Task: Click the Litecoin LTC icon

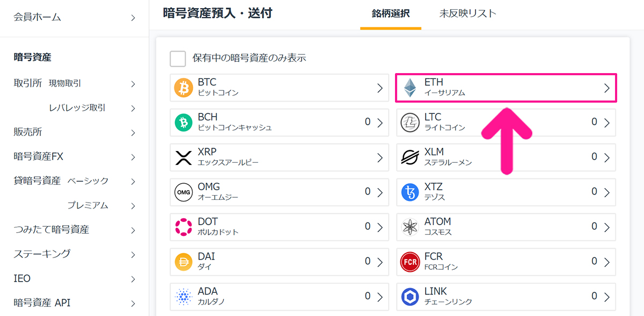Action: 410,123
